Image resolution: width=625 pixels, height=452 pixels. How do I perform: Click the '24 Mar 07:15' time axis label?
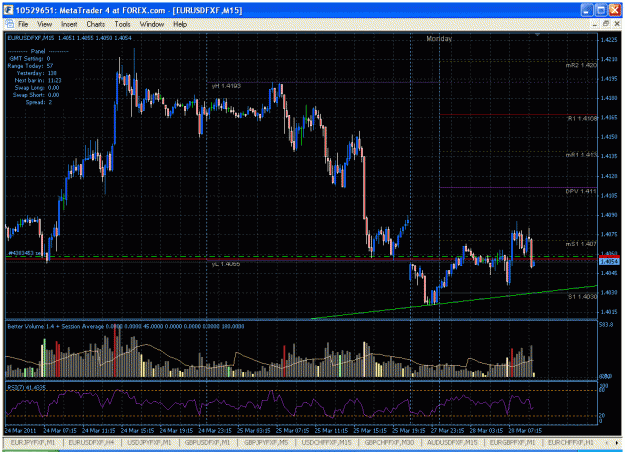pos(60,430)
